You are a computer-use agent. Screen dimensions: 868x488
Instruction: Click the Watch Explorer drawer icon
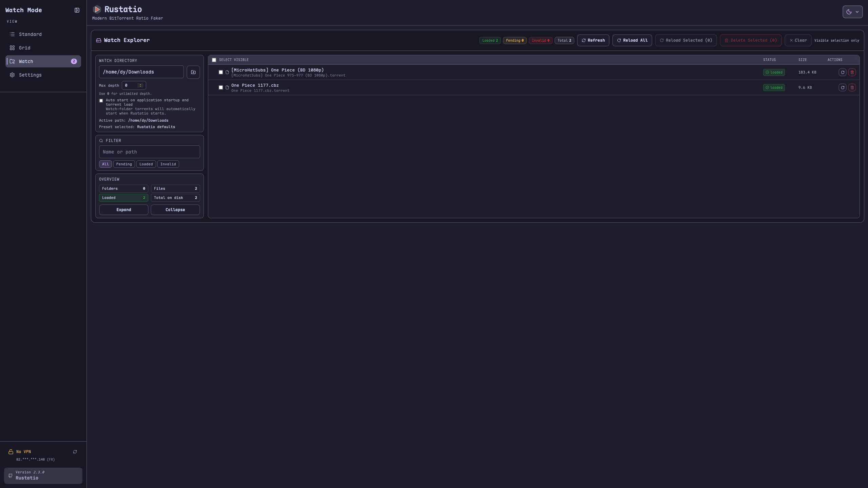pos(99,40)
